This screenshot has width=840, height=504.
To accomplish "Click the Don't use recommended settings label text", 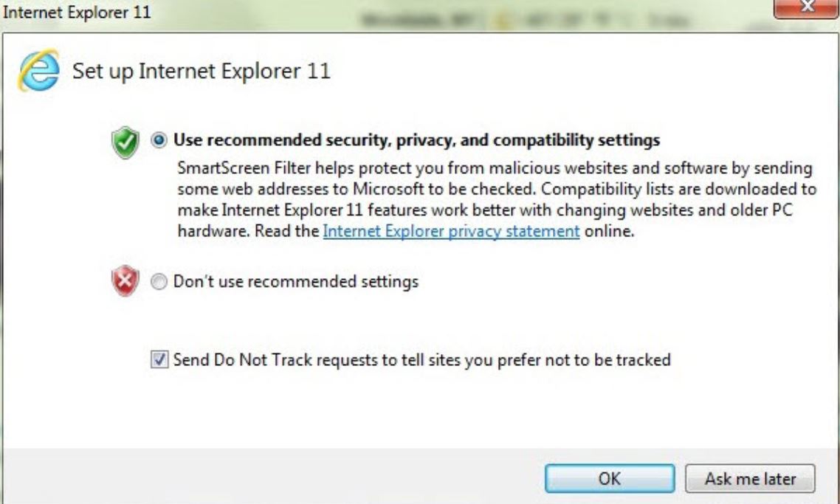I will 295,282.
